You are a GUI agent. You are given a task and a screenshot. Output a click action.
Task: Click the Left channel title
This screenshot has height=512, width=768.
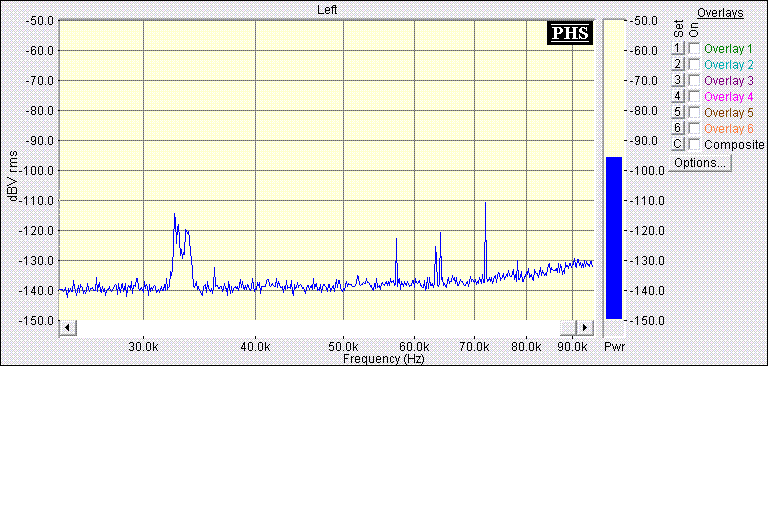click(327, 10)
